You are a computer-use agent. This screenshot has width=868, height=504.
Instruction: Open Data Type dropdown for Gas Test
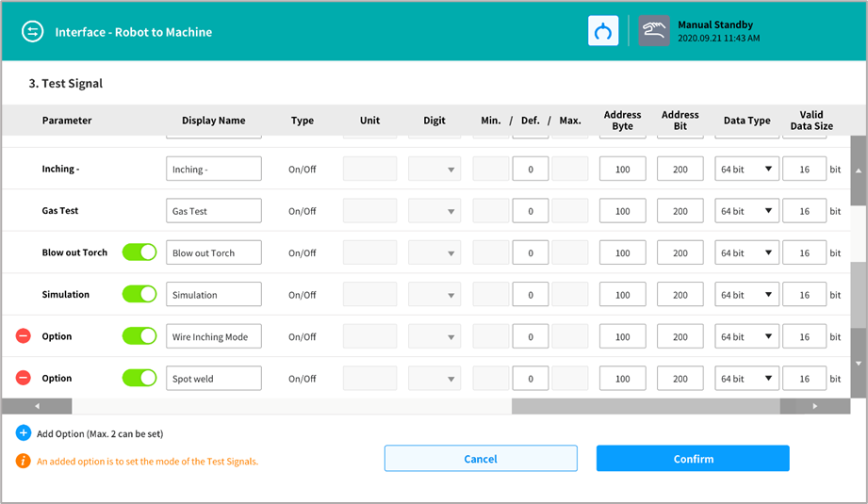(x=746, y=211)
